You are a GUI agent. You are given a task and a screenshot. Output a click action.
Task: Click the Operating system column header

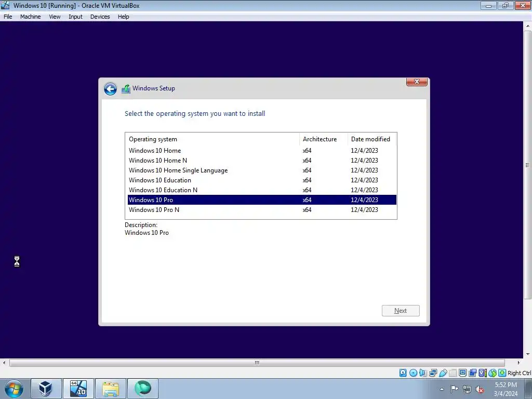click(x=212, y=139)
